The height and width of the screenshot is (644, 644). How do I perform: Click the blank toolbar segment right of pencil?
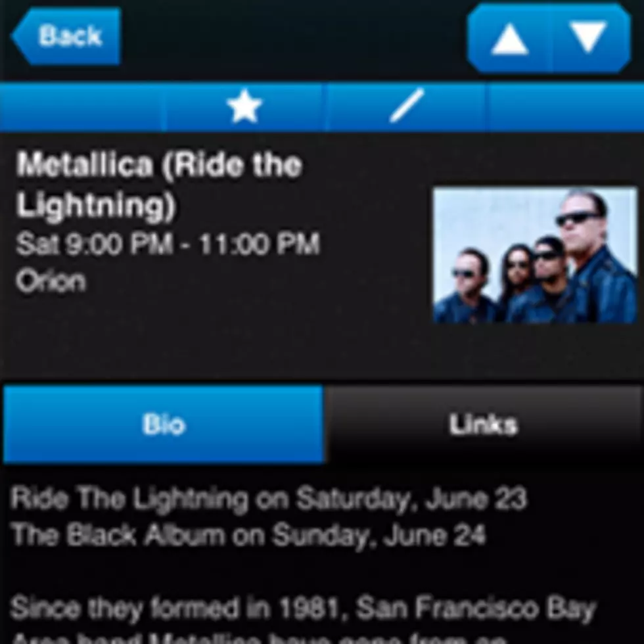pos(566,106)
